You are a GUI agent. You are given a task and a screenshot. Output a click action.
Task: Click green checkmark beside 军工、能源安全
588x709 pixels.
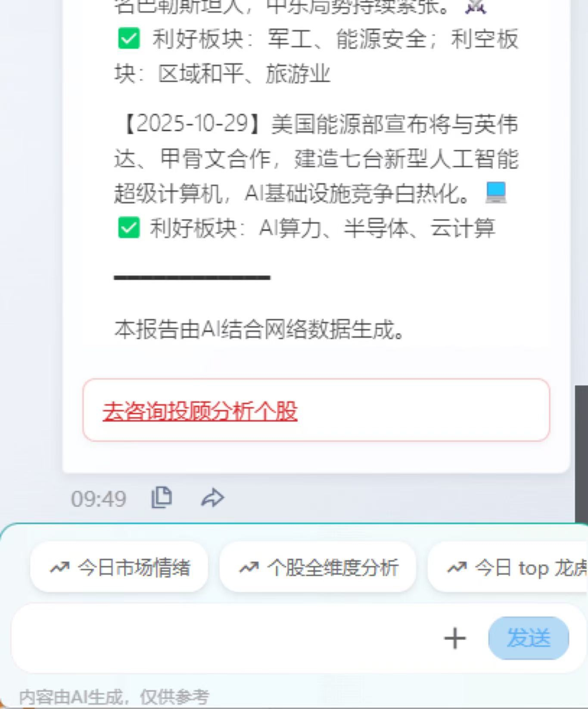pos(129,38)
